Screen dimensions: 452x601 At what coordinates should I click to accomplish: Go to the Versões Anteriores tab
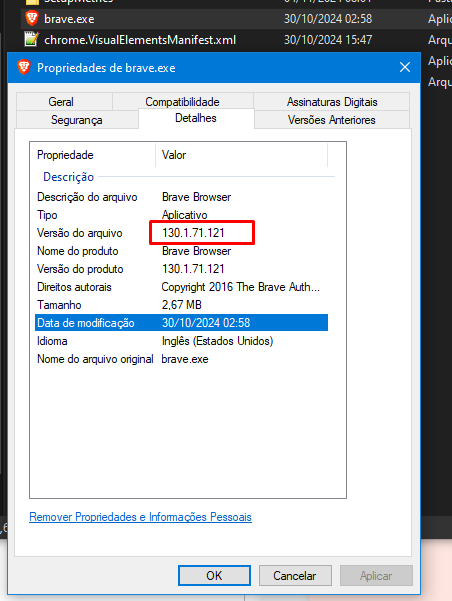pos(332,120)
